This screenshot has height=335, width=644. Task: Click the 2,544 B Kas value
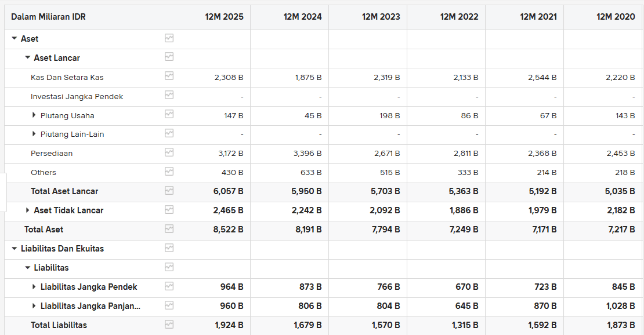pyautogui.click(x=542, y=77)
